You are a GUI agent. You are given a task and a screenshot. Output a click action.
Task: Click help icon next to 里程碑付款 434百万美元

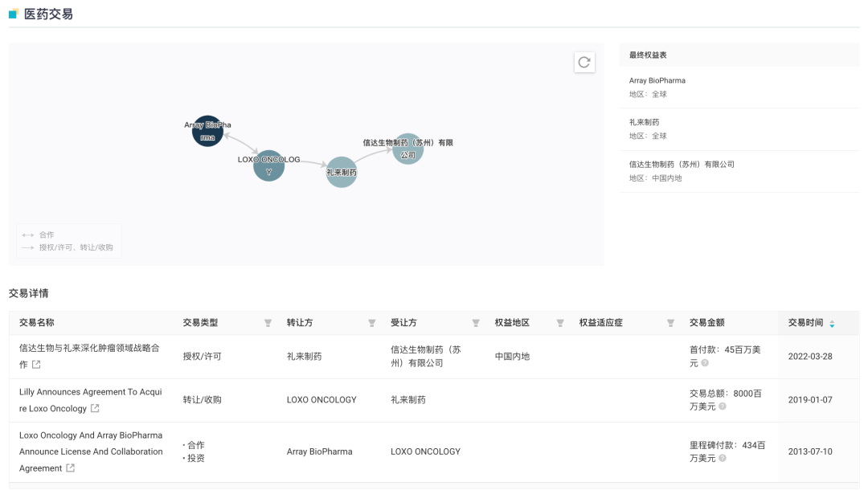pyautogui.click(x=722, y=458)
